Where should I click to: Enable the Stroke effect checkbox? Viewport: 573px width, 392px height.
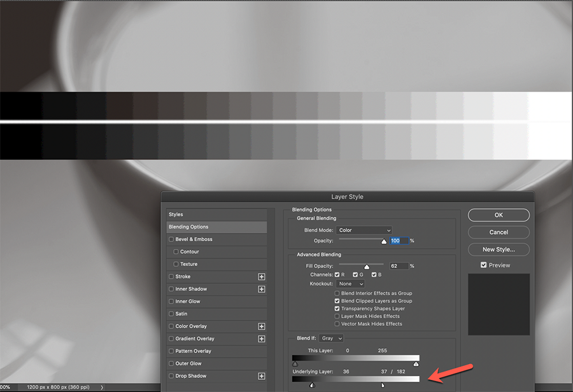[171, 277]
